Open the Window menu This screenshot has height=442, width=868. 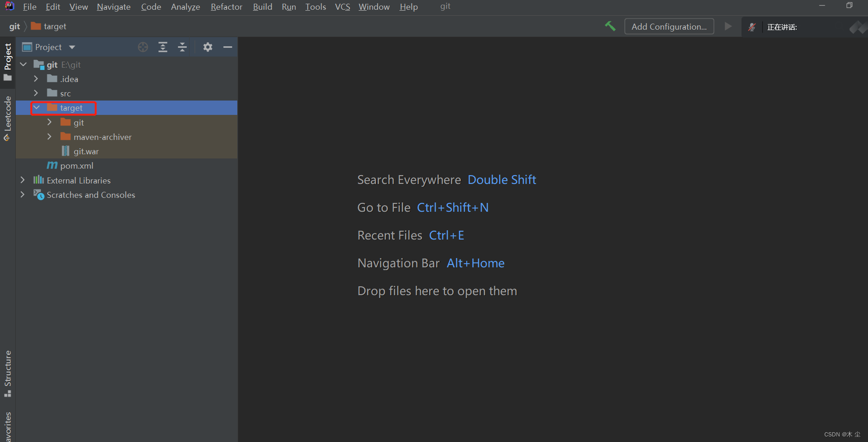pyautogui.click(x=374, y=6)
